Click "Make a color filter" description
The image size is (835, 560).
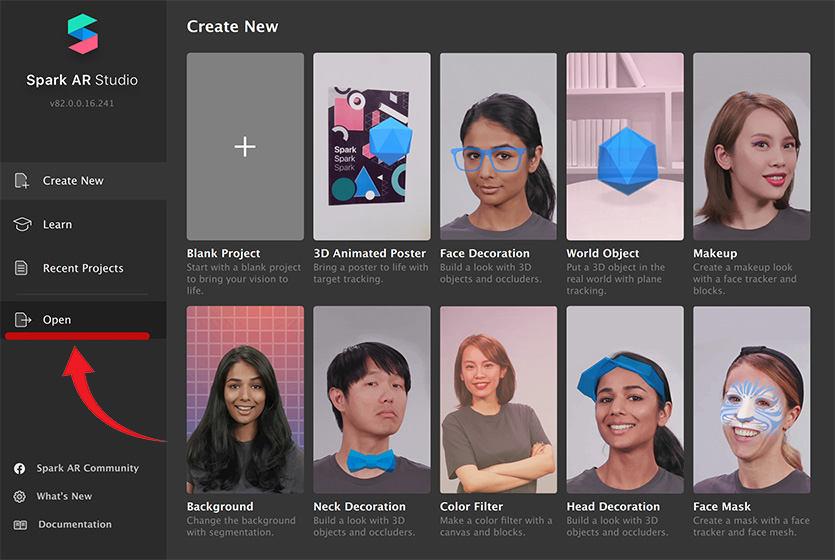click(496, 526)
